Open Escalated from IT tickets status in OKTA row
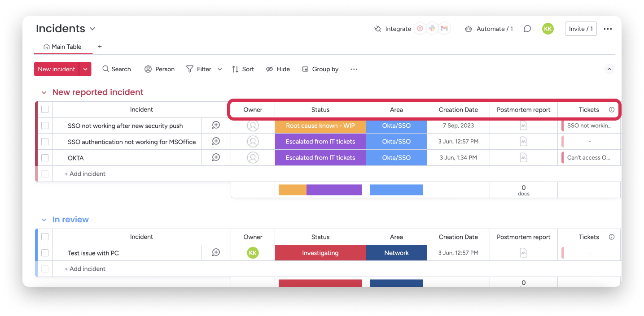This screenshot has width=644, height=316. click(x=320, y=158)
